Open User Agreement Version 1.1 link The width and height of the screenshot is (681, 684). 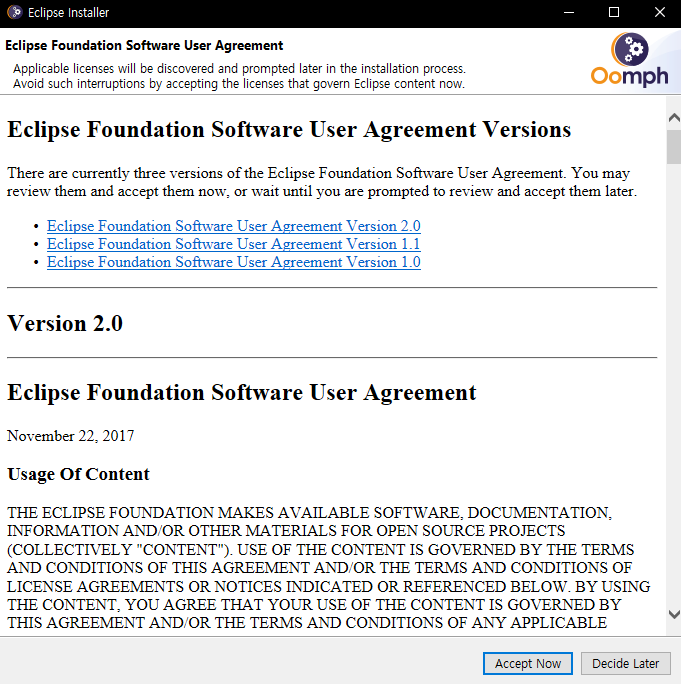coord(234,244)
